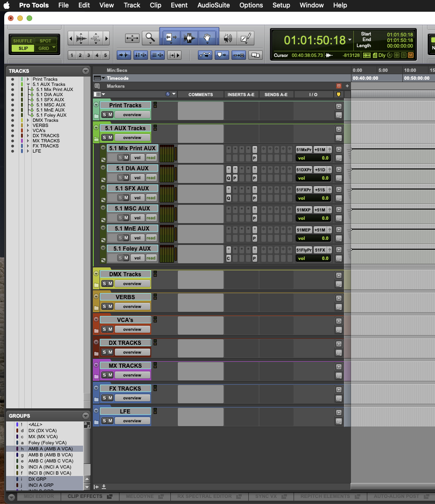The width and height of the screenshot is (435, 504).
Task: Click horizontal zoom in arrow
Action: pyautogui.click(x=106, y=39)
